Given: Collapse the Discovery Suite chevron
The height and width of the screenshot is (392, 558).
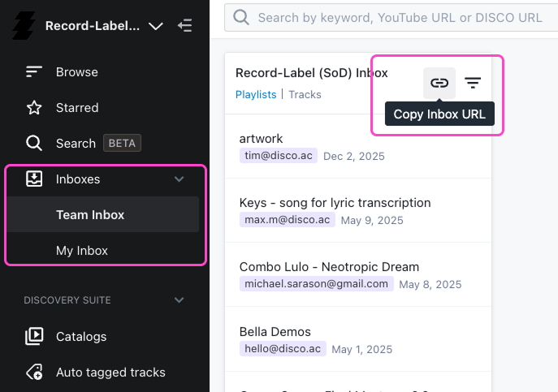Looking at the screenshot, I should 180,299.
